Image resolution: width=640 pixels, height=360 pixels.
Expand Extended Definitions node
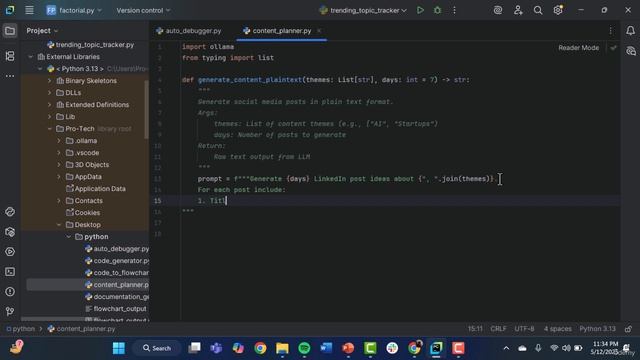(x=49, y=104)
